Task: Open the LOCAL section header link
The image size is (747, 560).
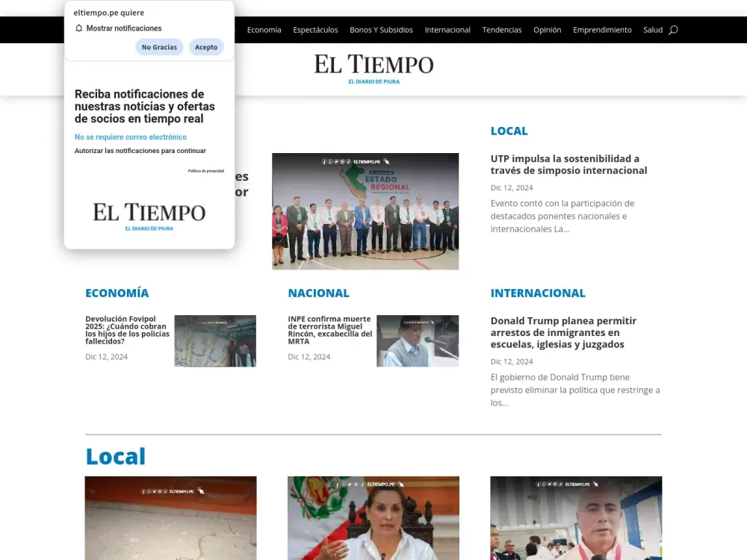Action: [509, 131]
